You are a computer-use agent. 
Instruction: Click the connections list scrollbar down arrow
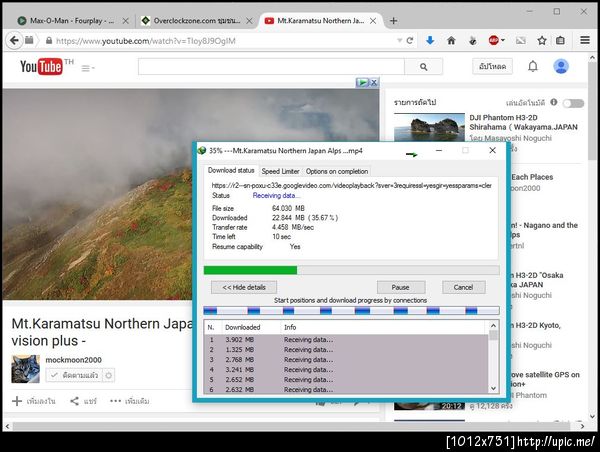pyautogui.click(x=493, y=388)
